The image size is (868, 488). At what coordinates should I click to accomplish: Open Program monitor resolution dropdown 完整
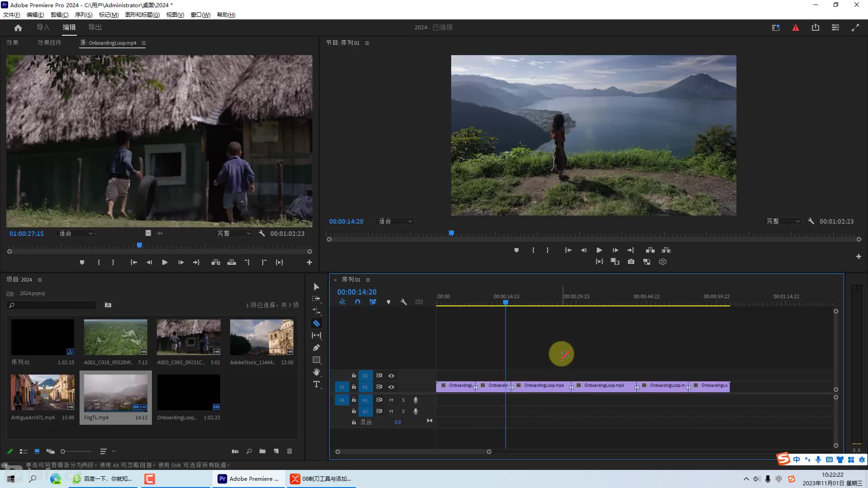(783, 221)
